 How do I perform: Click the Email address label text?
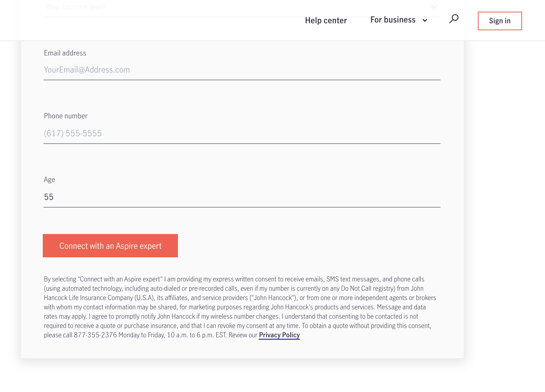click(x=65, y=53)
